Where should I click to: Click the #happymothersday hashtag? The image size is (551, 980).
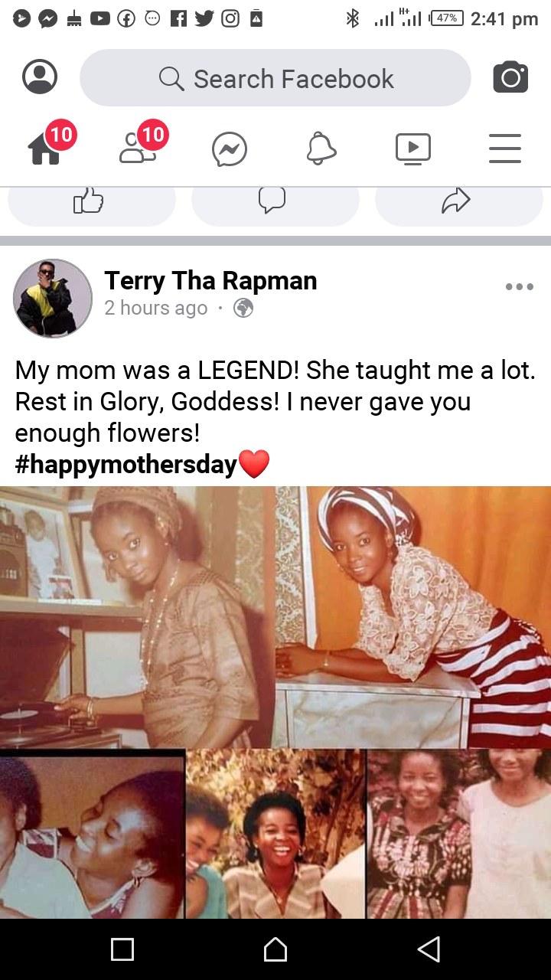(126, 464)
